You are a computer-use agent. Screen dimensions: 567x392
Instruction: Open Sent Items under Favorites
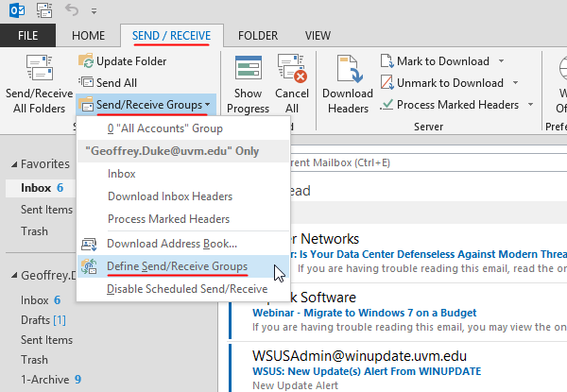pyautogui.click(x=46, y=210)
